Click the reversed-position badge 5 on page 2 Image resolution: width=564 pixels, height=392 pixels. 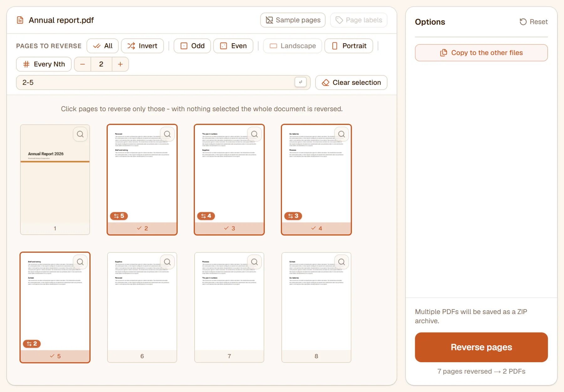[x=119, y=216]
